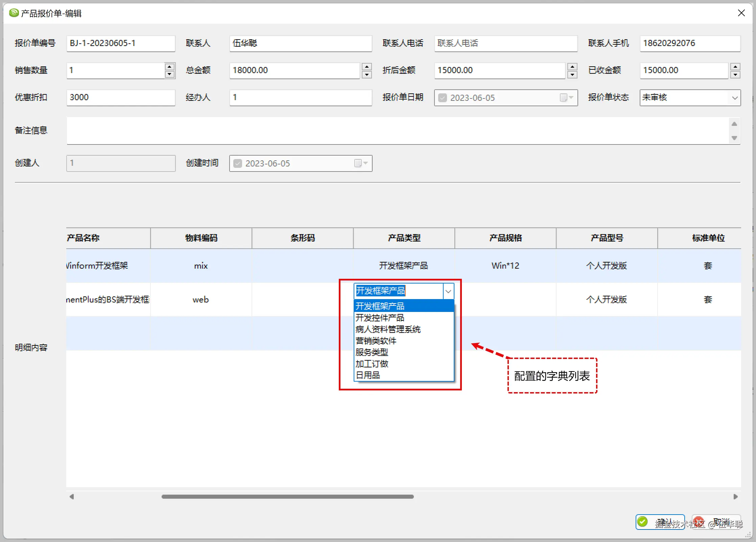Image resolution: width=756 pixels, height=542 pixels.
Task: Click the red cancel icon button
Action: pos(699,522)
